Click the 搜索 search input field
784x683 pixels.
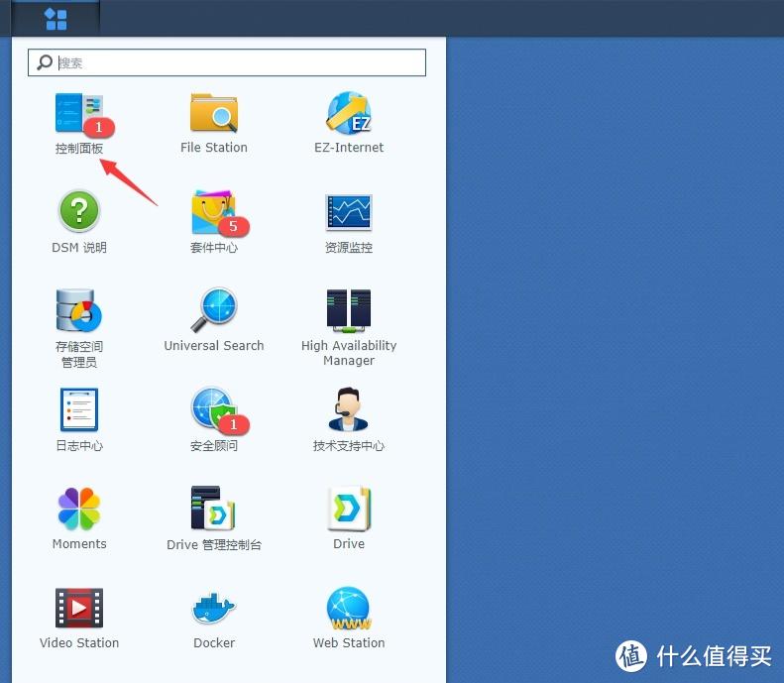coord(227,62)
